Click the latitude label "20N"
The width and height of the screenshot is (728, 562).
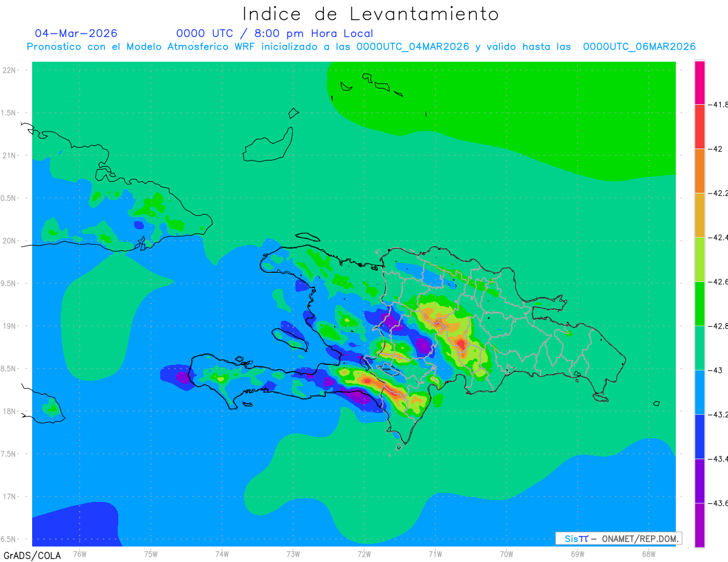tap(10, 241)
